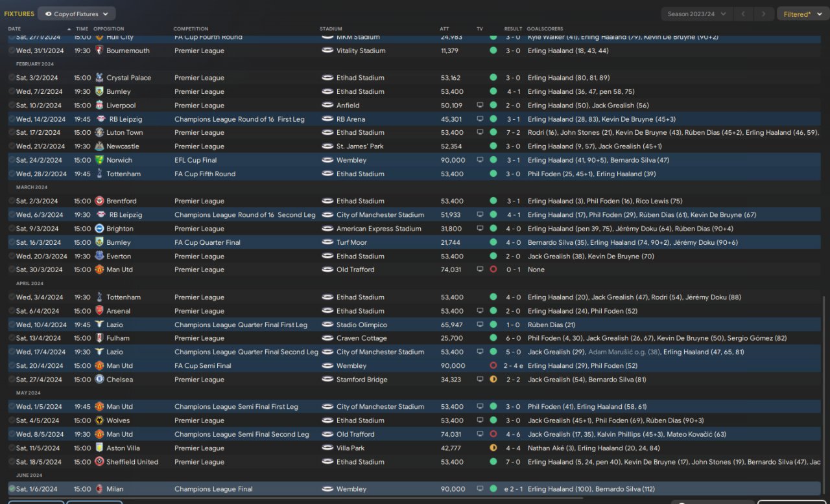Sort fixtures by the Stadium column header
The height and width of the screenshot is (504, 830).
tap(331, 29)
